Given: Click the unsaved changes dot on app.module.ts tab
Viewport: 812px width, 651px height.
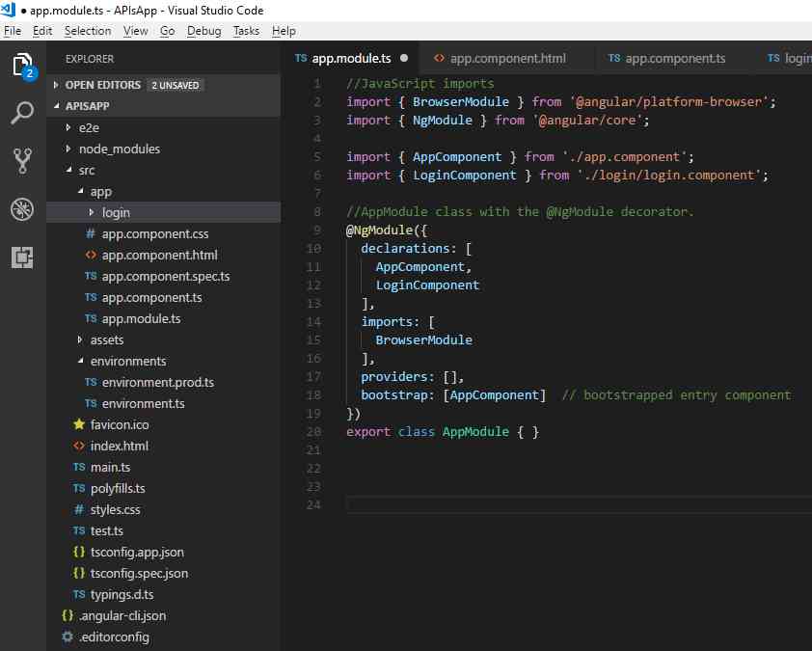Looking at the screenshot, I should 403,58.
